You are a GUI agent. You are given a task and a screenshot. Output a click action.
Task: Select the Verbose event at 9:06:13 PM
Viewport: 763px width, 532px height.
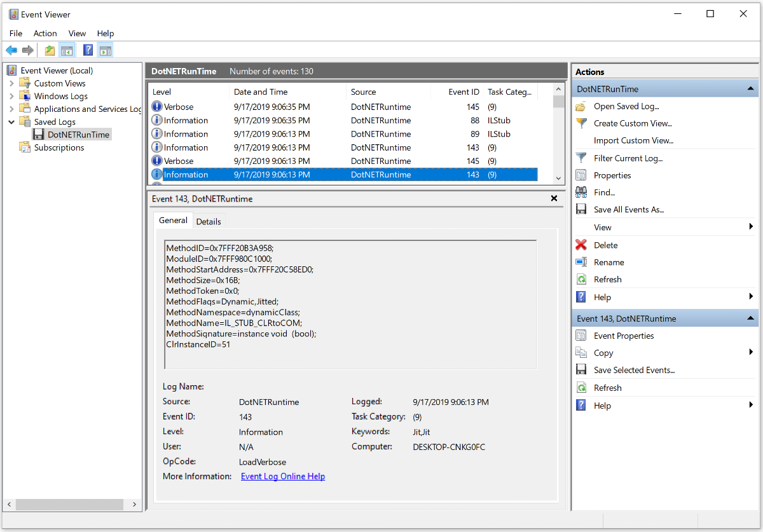pos(344,161)
